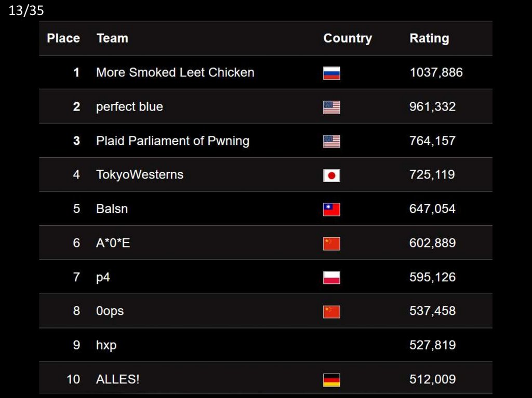The height and width of the screenshot is (398, 532).
Task: Open the perfect blue team link
Action: pyautogui.click(x=129, y=106)
